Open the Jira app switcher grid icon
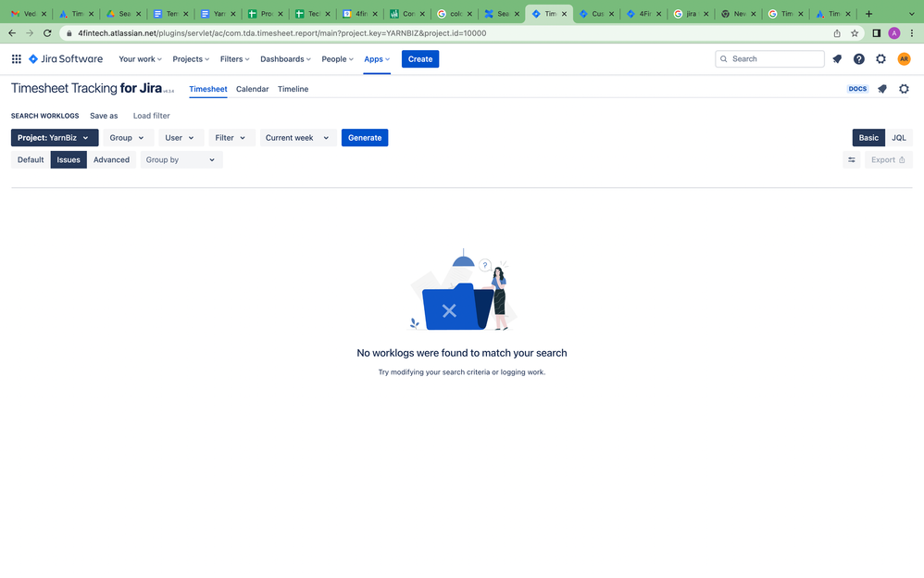The width and height of the screenshot is (924, 578). 17,59
